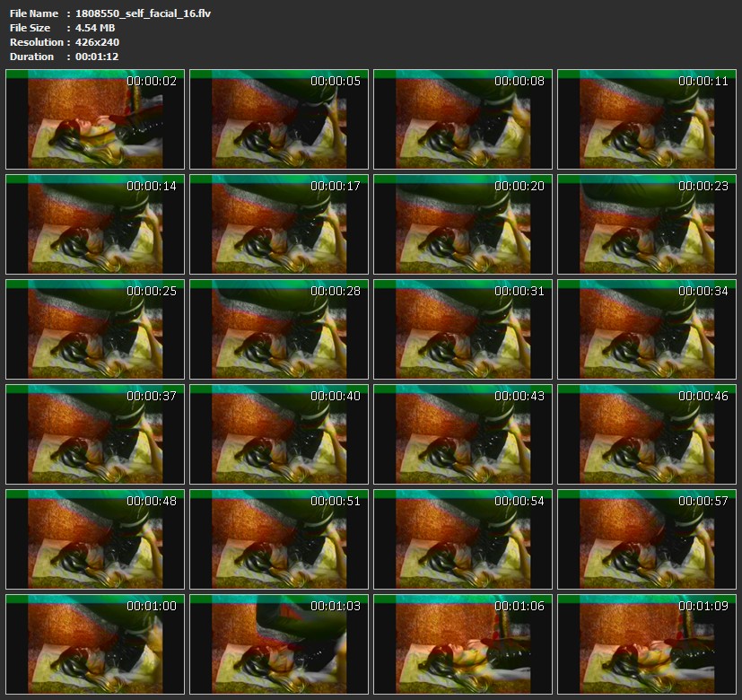Click the 00:00:37 thumbnail

click(95, 434)
